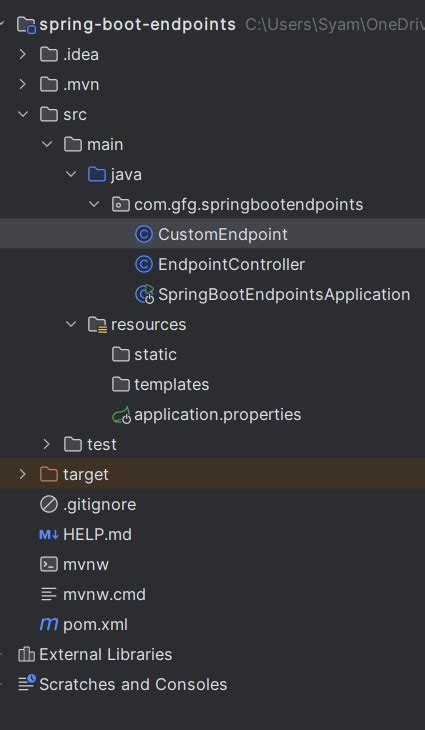425x730 pixels.
Task: Click the Scratches and Consoles icon
Action: coord(27,683)
